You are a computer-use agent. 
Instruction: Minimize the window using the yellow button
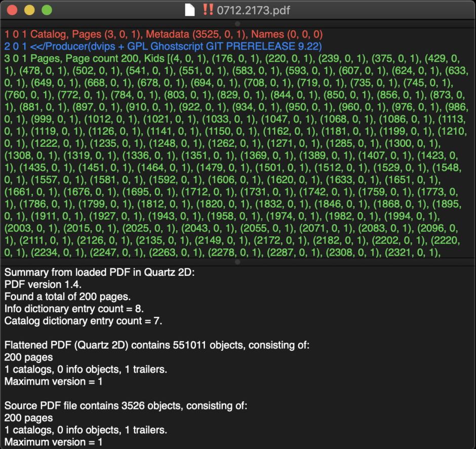(29, 10)
